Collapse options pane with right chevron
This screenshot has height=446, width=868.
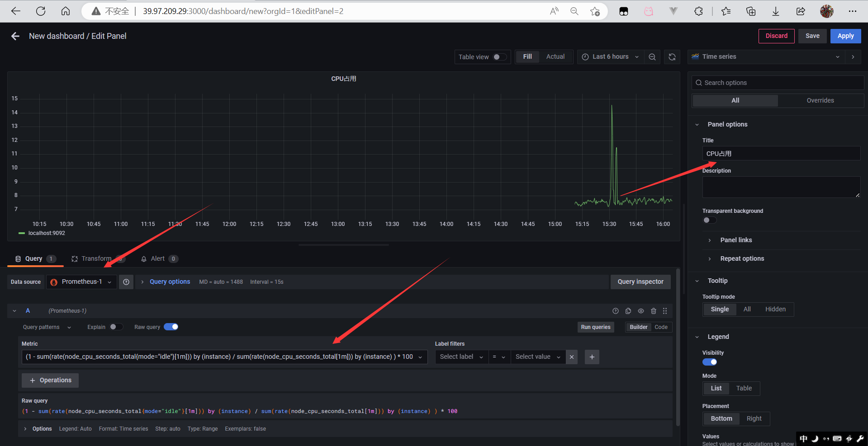pos(853,57)
